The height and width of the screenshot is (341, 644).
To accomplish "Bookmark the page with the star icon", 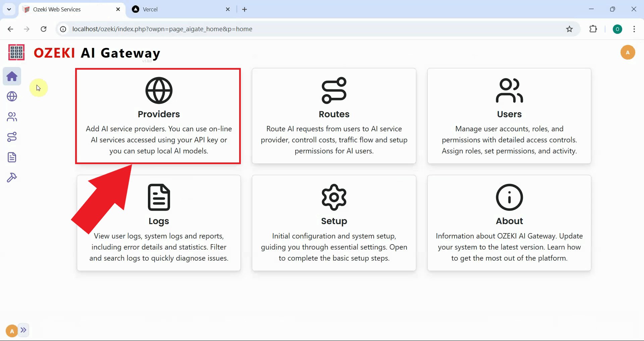I will pos(569,29).
